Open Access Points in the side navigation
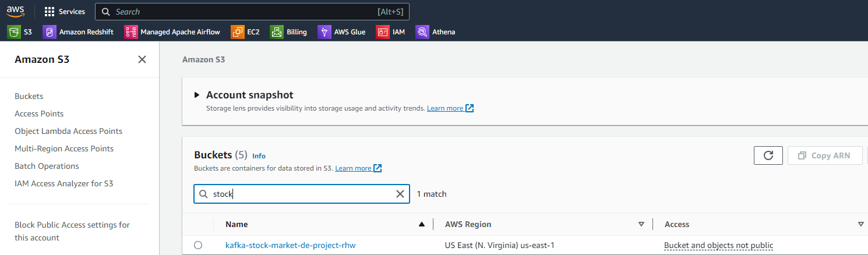The height and width of the screenshot is (255, 868). point(39,114)
